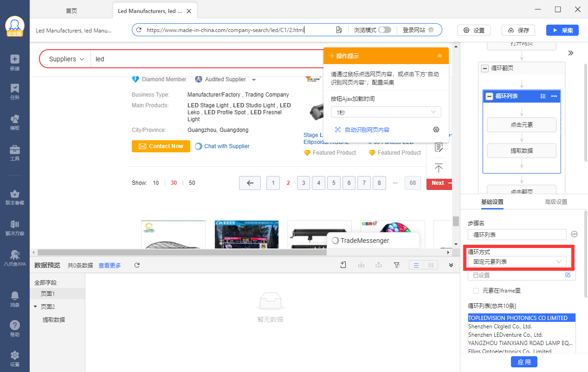Switch to the 首页 home tab

[x=71, y=11]
